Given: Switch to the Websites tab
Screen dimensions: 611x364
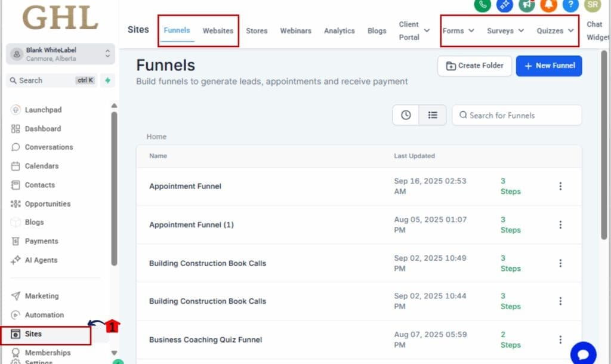Looking at the screenshot, I should click(x=218, y=31).
